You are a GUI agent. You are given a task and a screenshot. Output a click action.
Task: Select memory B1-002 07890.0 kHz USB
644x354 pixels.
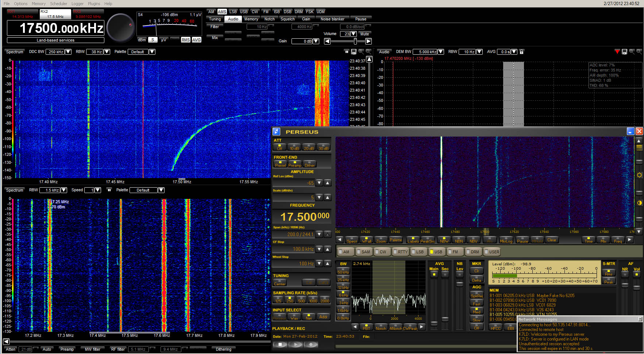pyautogui.click(x=523, y=300)
